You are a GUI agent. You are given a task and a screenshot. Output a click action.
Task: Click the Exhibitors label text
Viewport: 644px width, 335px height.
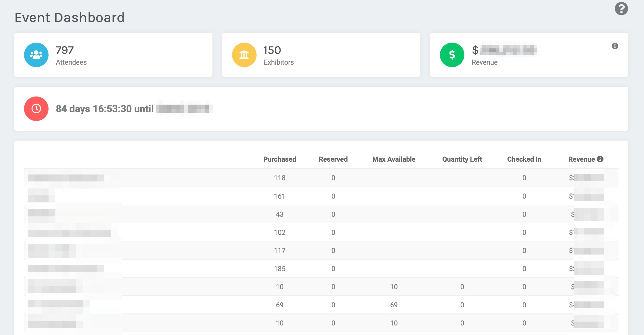(x=278, y=62)
